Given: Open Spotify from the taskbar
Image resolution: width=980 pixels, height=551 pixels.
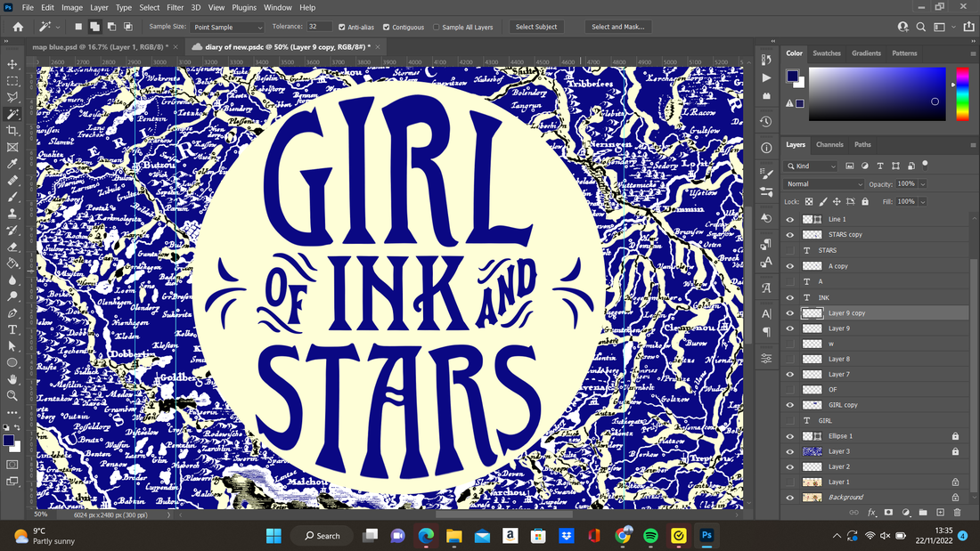Looking at the screenshot, I should tap(650, 535).
